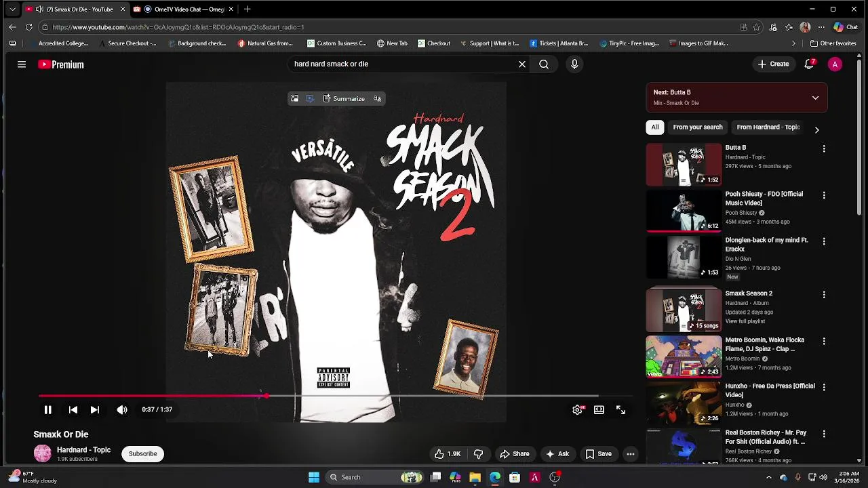Add this page to favorites star

click(x=757, y=27)
